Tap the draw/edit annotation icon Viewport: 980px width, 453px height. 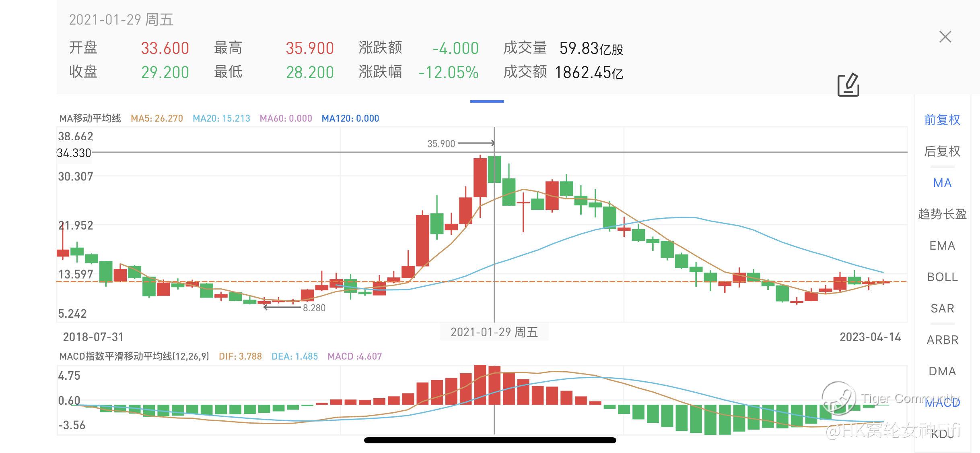(848, 85)
